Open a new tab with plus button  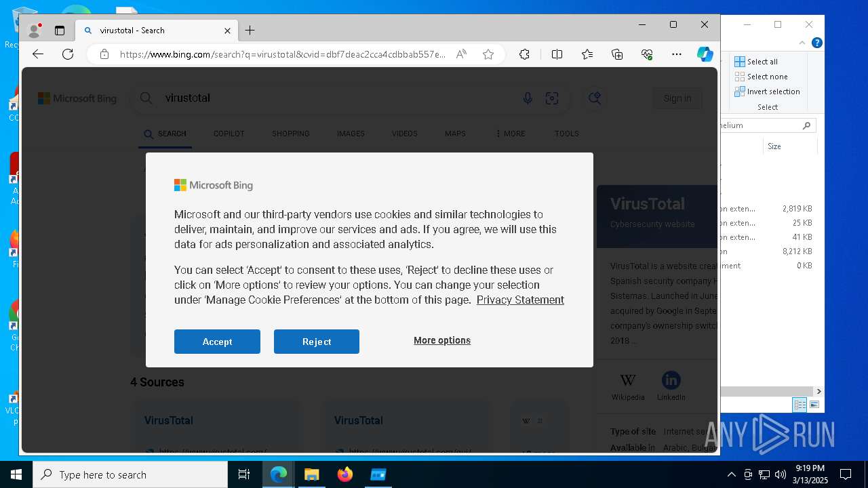250,30
